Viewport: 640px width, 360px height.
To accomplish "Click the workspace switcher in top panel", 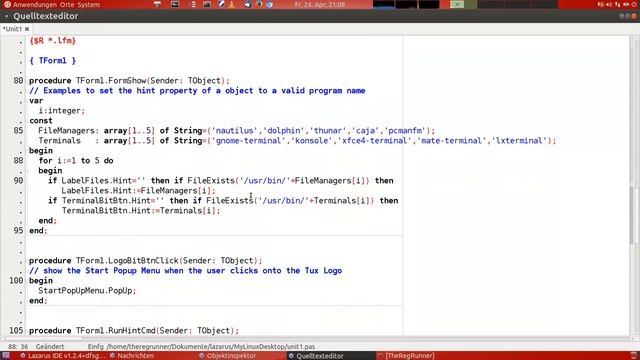I will [x=504, y=4].
